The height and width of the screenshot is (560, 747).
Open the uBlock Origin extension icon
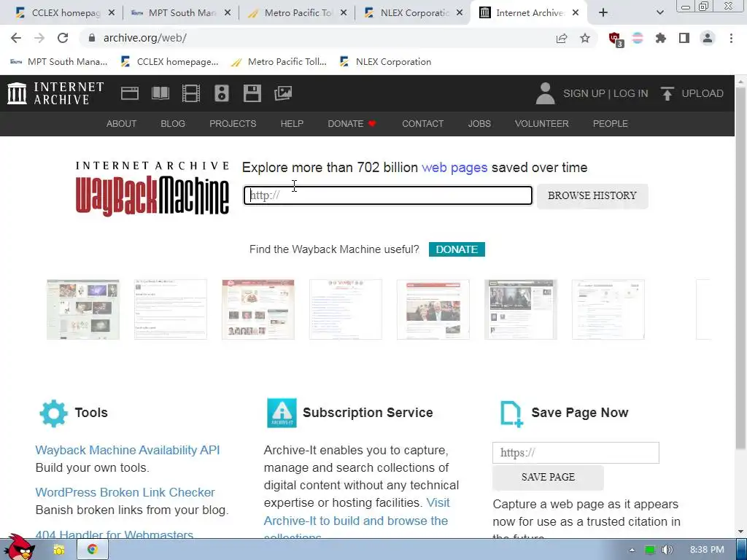616,39
